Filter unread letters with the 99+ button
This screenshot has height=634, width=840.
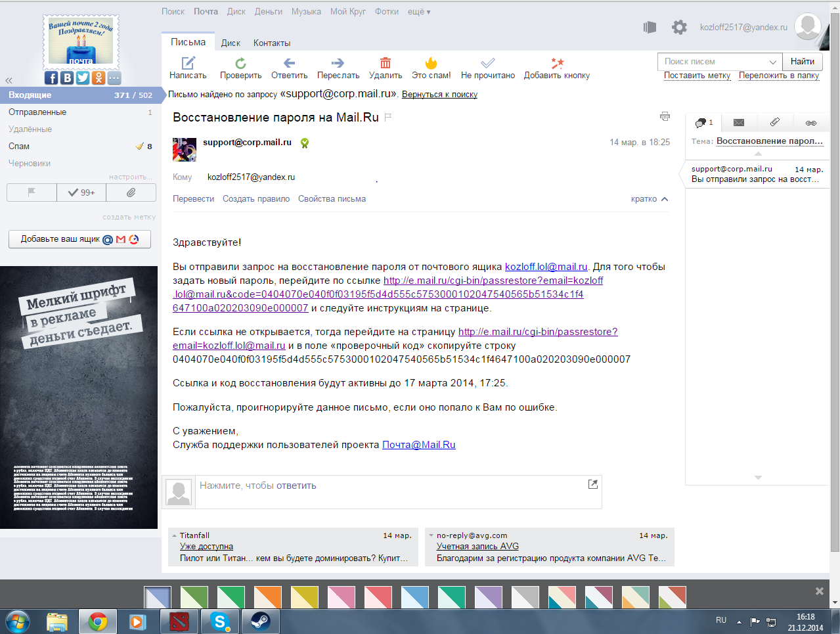pos(81,192)
